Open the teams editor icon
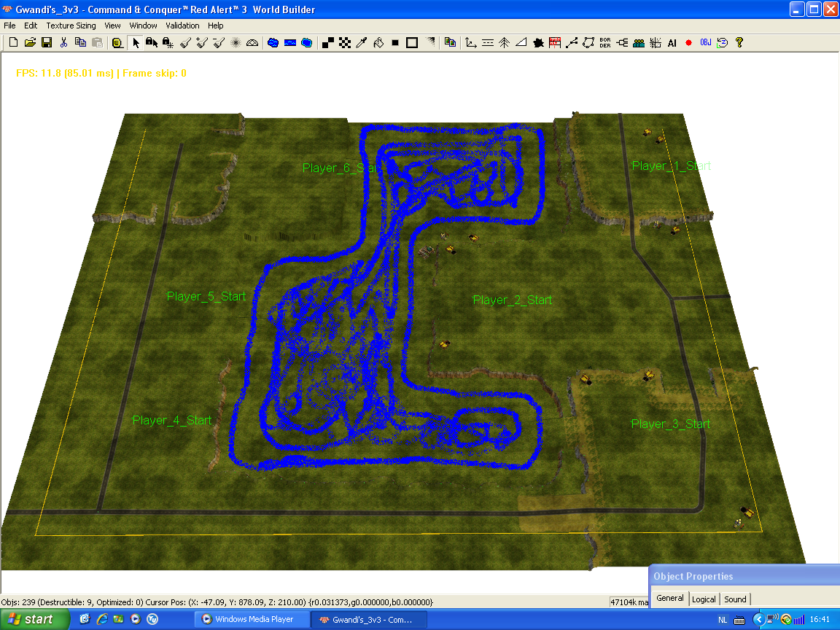Screen dimensions: 840x630 coord(639,43)
